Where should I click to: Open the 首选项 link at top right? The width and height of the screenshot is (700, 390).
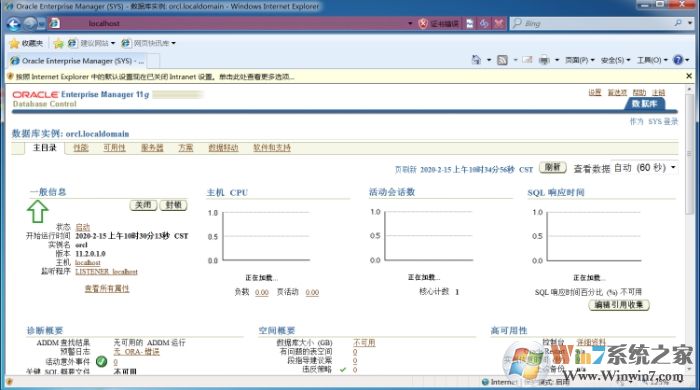(x=617, y=92)
